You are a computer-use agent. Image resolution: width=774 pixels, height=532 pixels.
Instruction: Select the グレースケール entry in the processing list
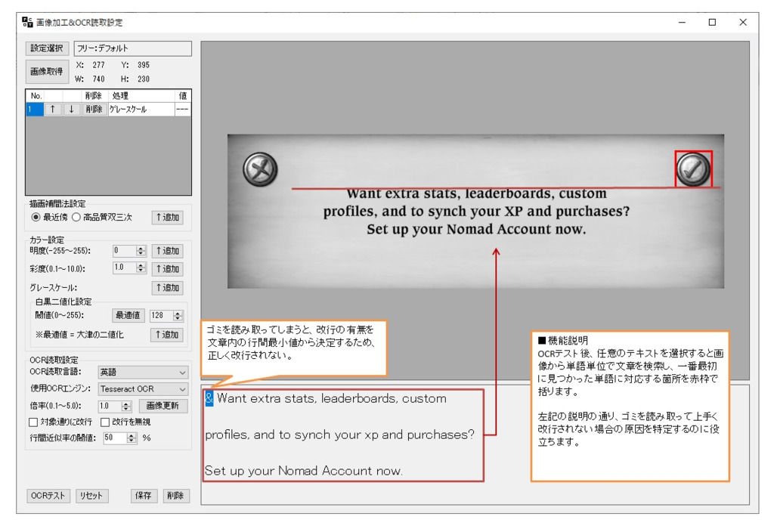pyautogui.click(x=141, y=109)
